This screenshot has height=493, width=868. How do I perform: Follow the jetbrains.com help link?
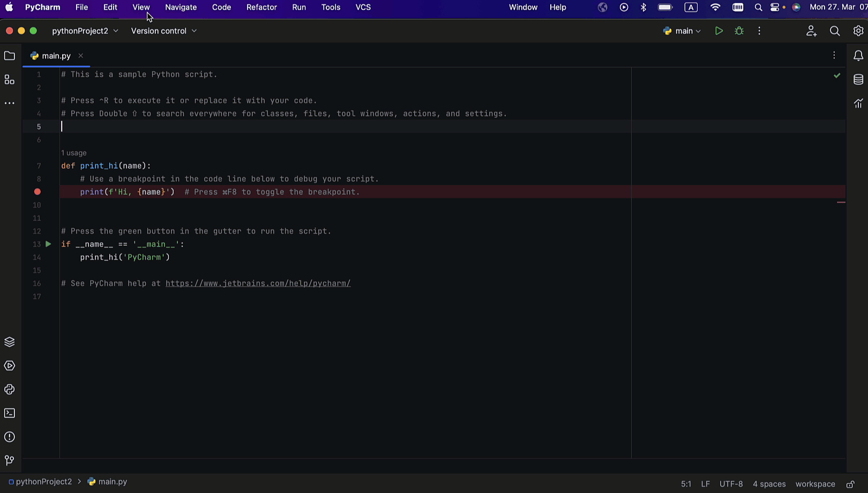258,283
